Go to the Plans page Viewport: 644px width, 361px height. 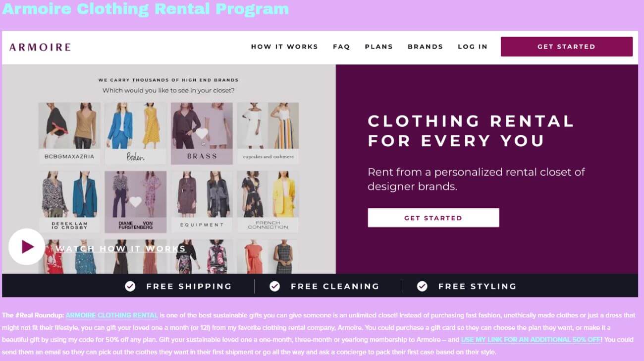(x=379, y=47)
